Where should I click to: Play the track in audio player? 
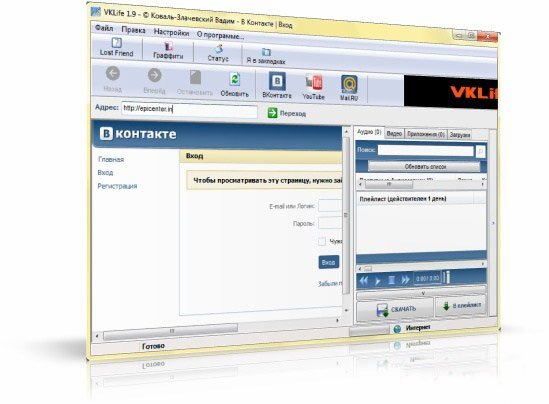tap(377, 280)
